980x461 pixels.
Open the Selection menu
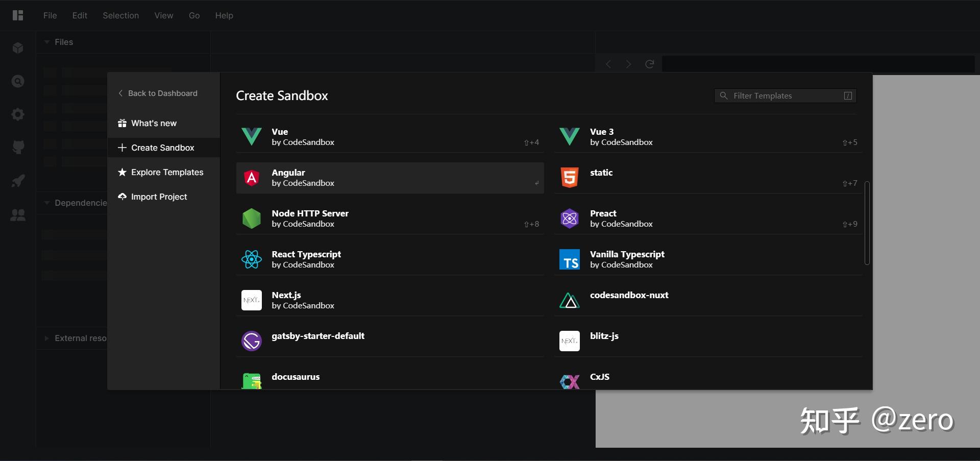click(x=120, y=15)
